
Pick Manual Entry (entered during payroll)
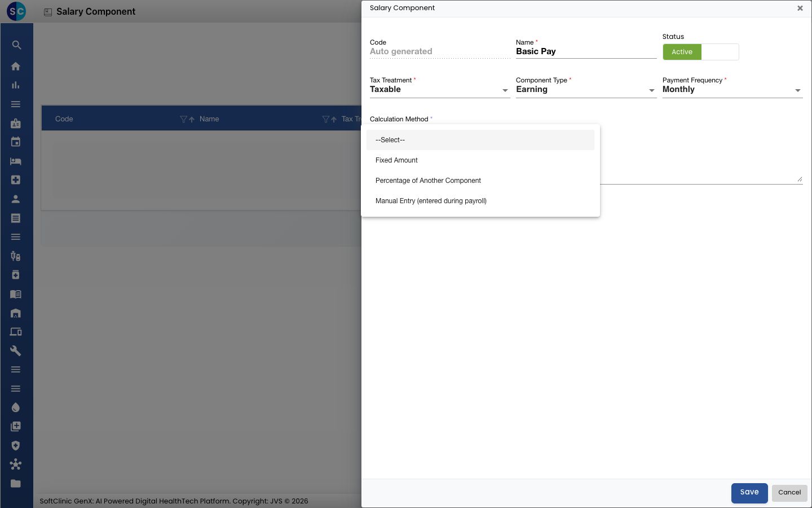click(480, 201)
